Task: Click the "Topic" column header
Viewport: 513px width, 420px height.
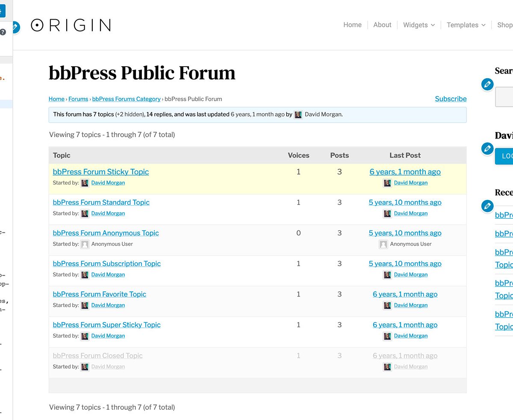Action: pyautogui.click(x=62, y=156)
